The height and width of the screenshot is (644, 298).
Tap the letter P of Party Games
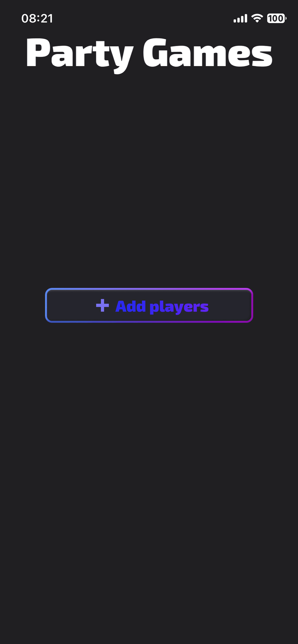38,52
